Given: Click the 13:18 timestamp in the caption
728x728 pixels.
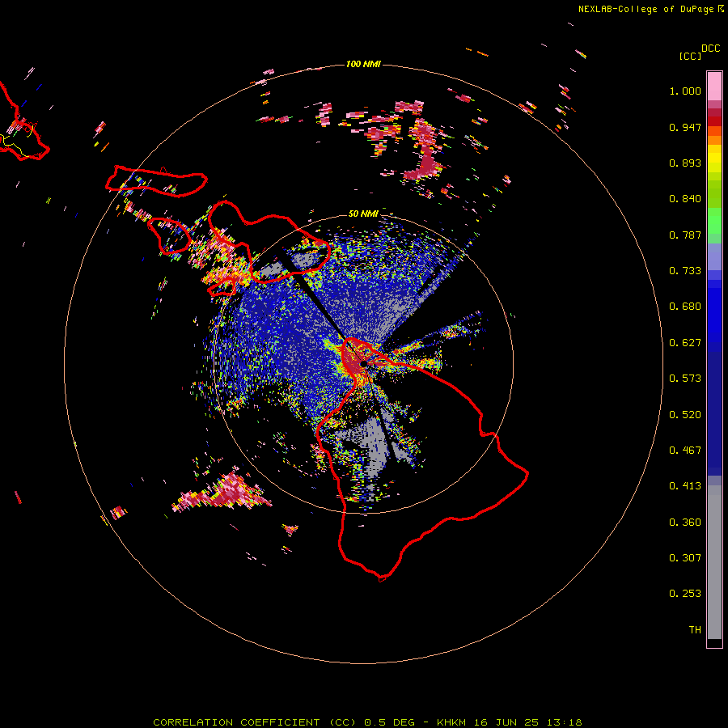Looking at the screenshot, I should (x=565, y=722).
